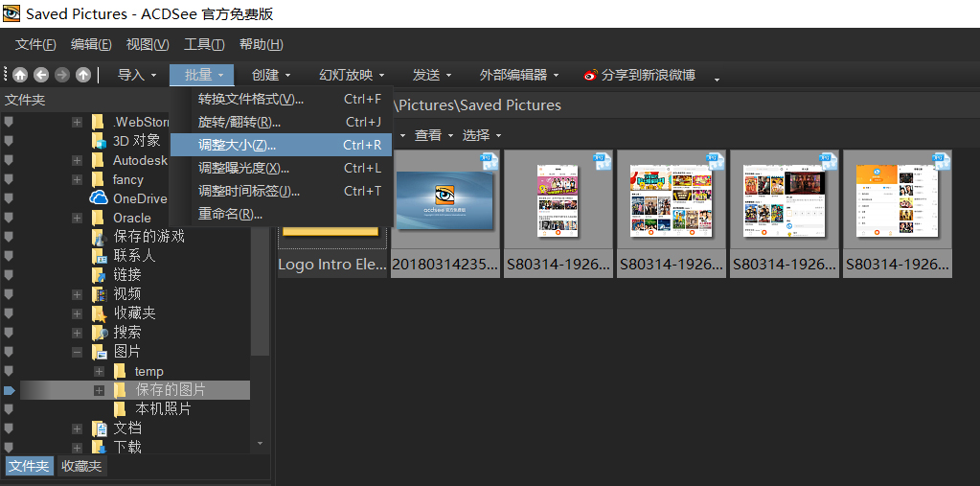980x486 pixels.
Task: Click the 创建 toolbar button
Action: 271,75
